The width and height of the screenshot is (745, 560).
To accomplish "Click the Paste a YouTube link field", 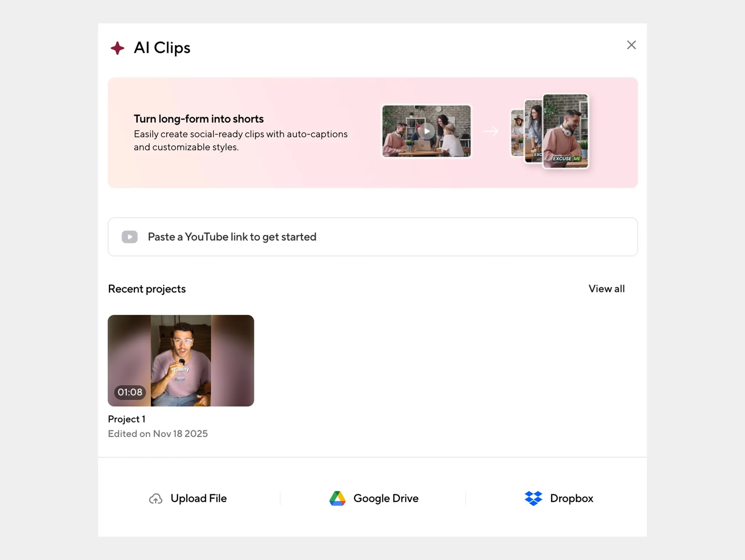I will [x=372, y=237].
